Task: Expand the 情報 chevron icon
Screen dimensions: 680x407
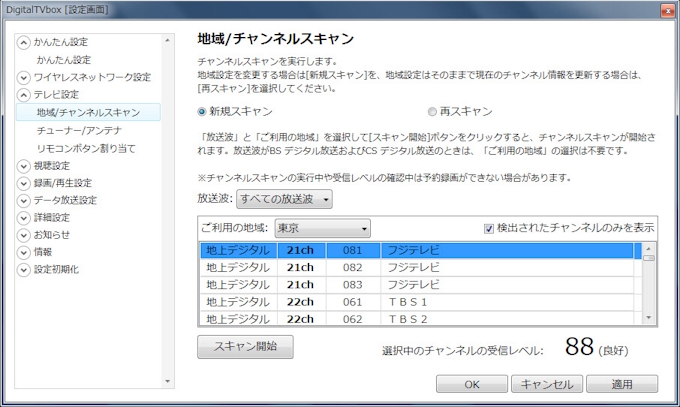Action: 24,252
